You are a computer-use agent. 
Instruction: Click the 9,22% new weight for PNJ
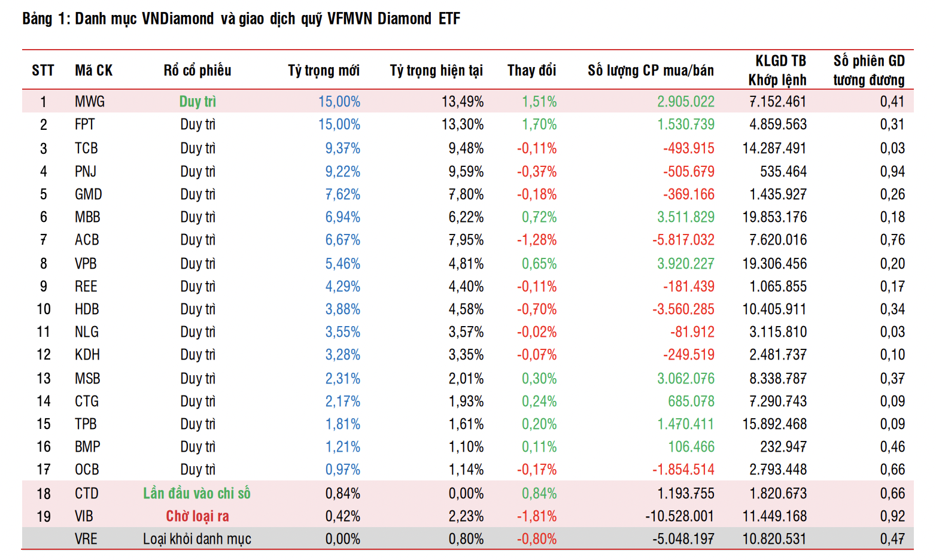coord(343,172)
